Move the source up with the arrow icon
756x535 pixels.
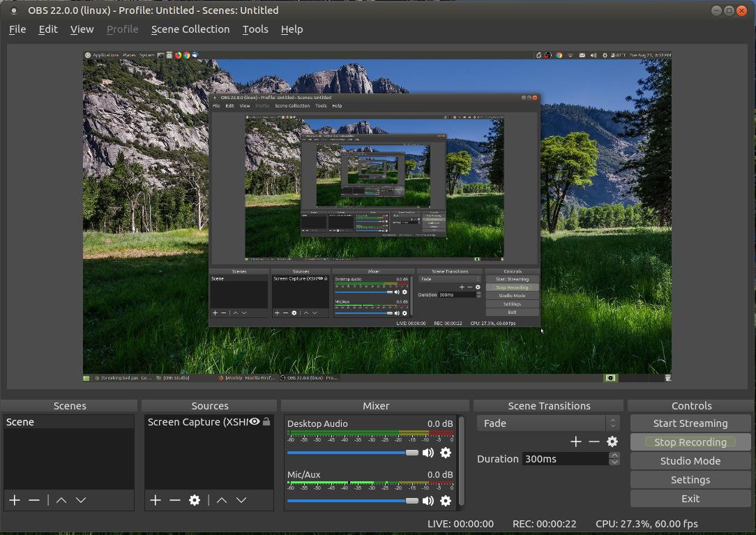click(x=221, y=499)
